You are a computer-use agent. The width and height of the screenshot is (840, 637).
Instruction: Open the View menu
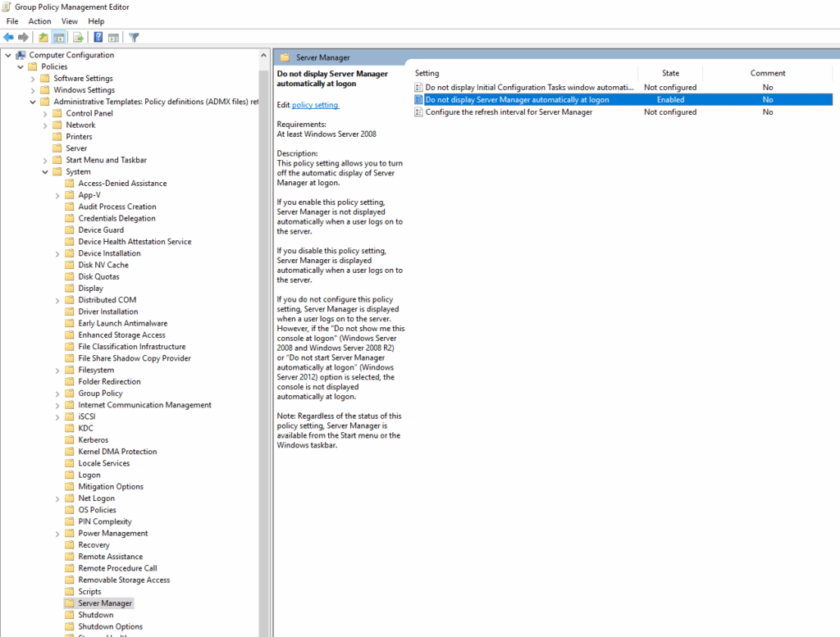tap(69, 20)
